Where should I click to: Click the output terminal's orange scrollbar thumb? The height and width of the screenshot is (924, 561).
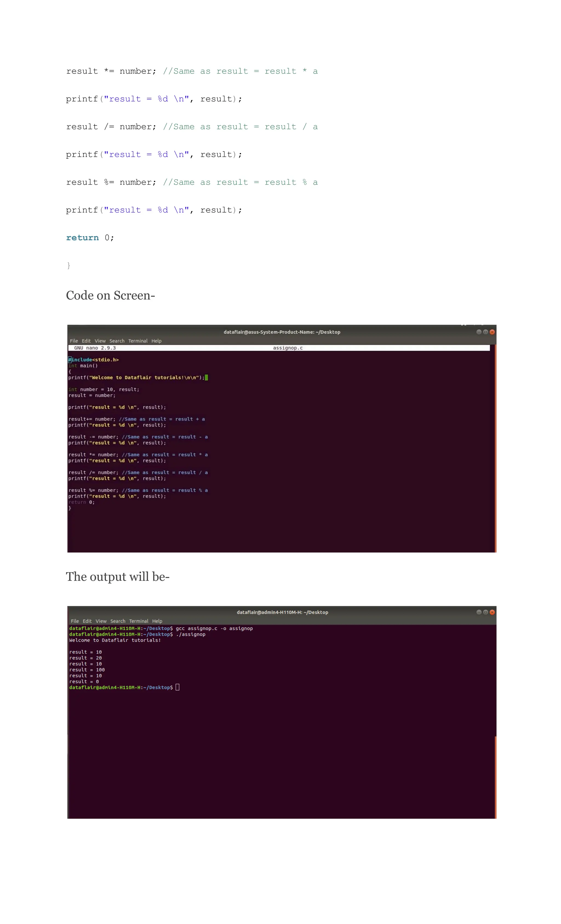click(495, 777)
